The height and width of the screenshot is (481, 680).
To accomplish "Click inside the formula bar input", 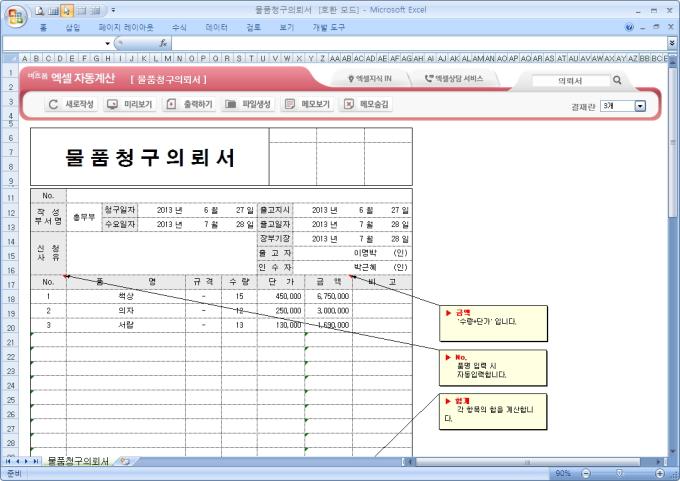I will pos(418,43).
